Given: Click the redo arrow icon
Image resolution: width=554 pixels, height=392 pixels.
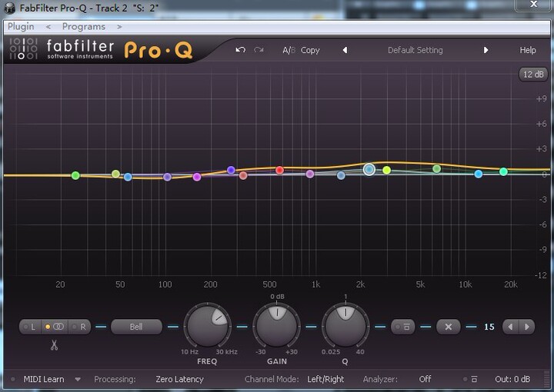Looking at the screenshot, I should pos(259,50).
